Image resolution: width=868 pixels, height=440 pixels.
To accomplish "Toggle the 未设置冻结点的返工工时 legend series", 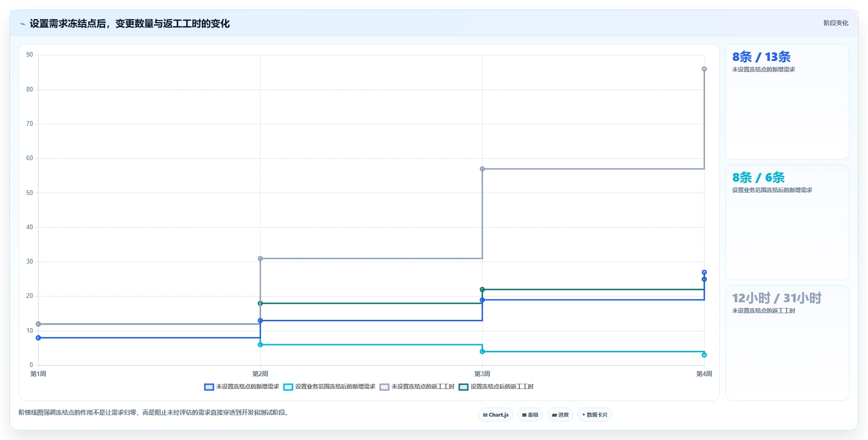I will pos(417,387).
